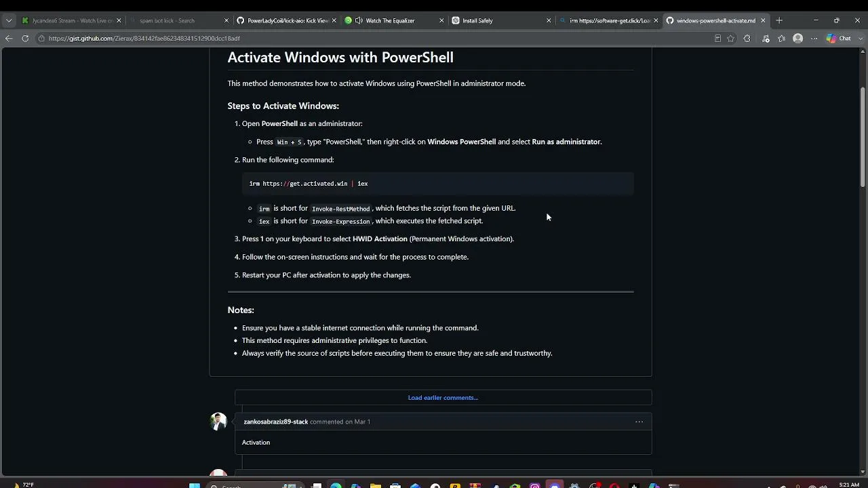Click the 'Invoke-RestMethod' code text

[x=340, y=209]
